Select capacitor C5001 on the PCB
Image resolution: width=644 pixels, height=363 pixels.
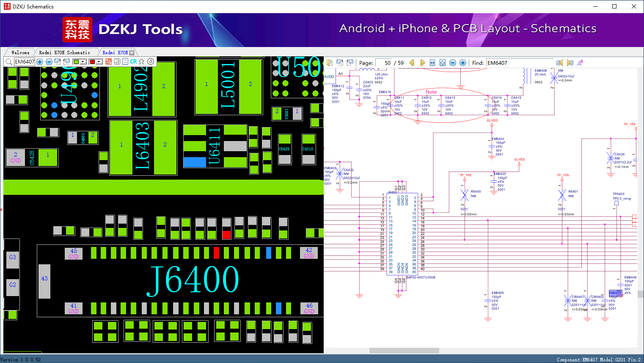287,114
